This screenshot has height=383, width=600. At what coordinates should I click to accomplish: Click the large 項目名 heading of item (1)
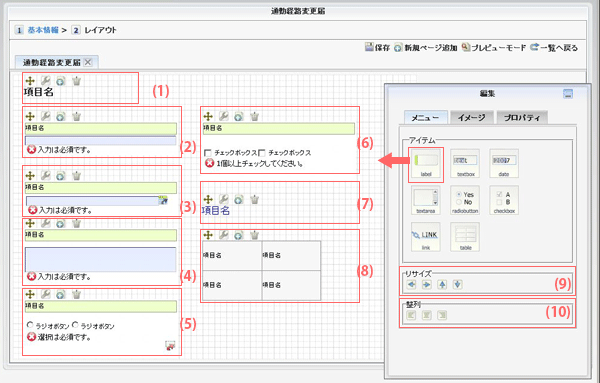coord(39,92)
